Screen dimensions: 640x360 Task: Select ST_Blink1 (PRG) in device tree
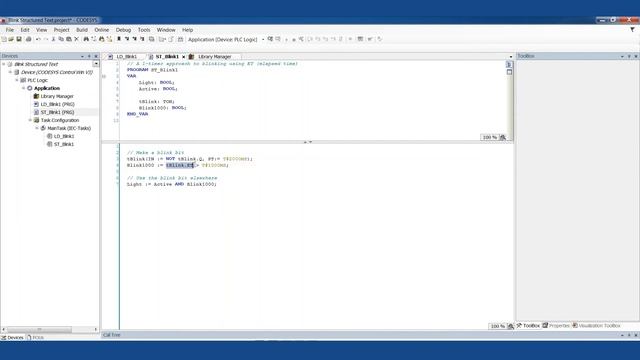[x=57, y=112]
